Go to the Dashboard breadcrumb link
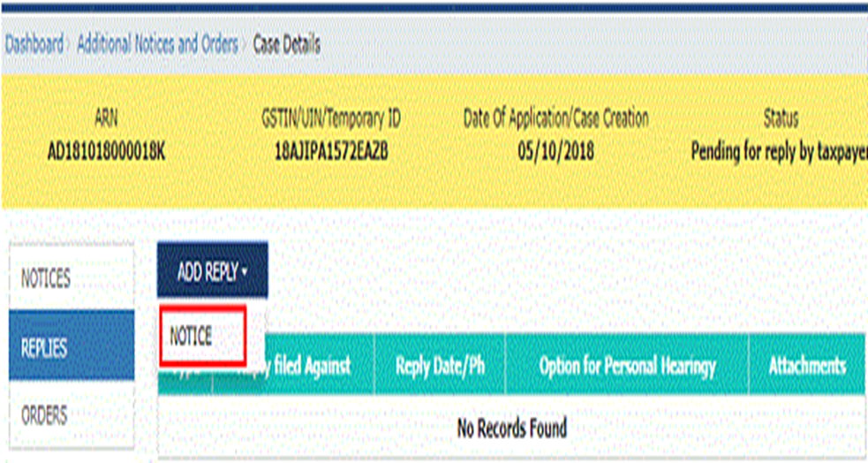 click(x=34, y=44)
